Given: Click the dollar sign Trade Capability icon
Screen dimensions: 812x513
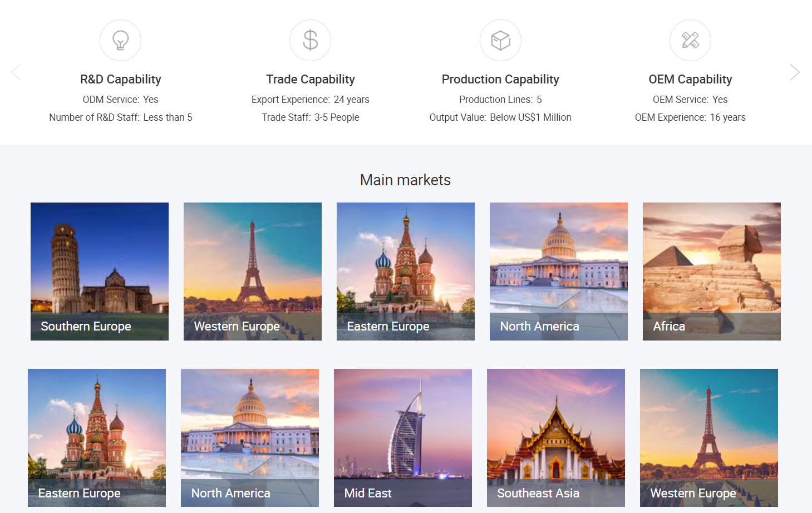Looking at the screenshot, I should pos(310,41).
